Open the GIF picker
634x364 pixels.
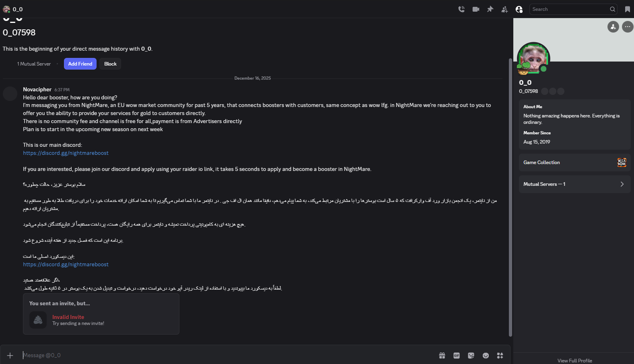click(457, 356)
